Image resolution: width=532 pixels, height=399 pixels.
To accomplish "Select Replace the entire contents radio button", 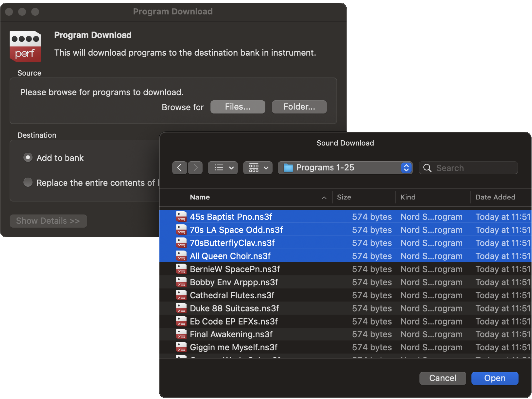I will pyautogui.click(x=28, y=182).
